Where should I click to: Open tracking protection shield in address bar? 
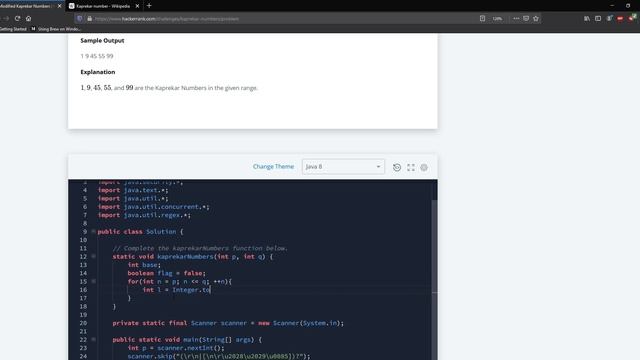[x=80, y=18]
